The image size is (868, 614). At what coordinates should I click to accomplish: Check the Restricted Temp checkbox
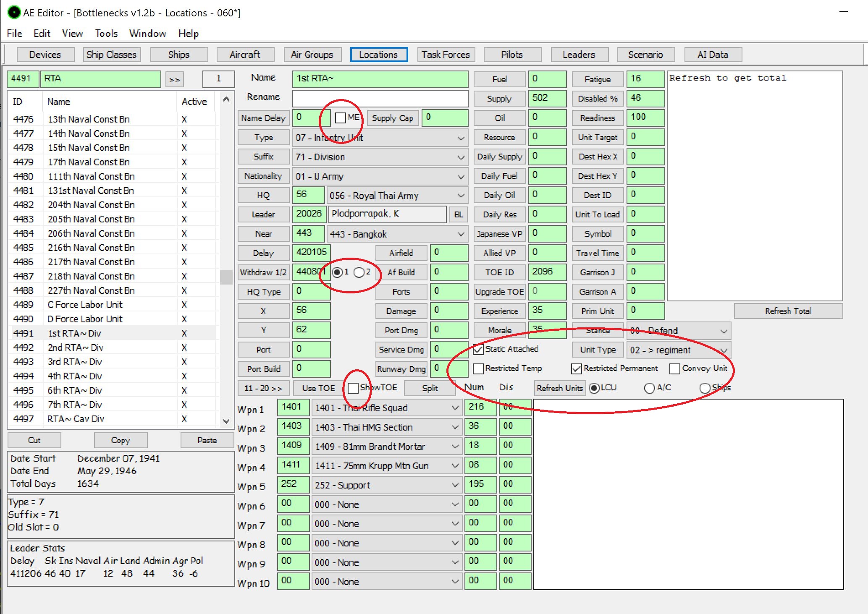(478, 368)
